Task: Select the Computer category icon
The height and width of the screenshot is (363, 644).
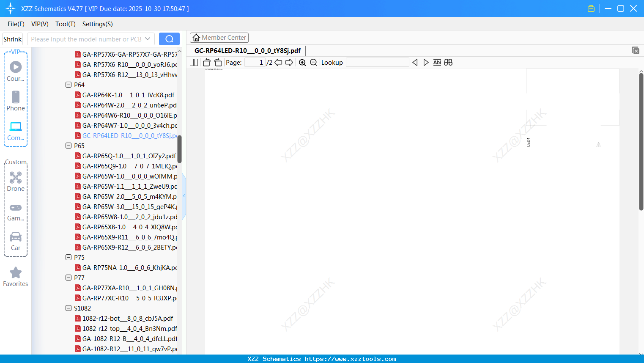Action: click(16, 131)
